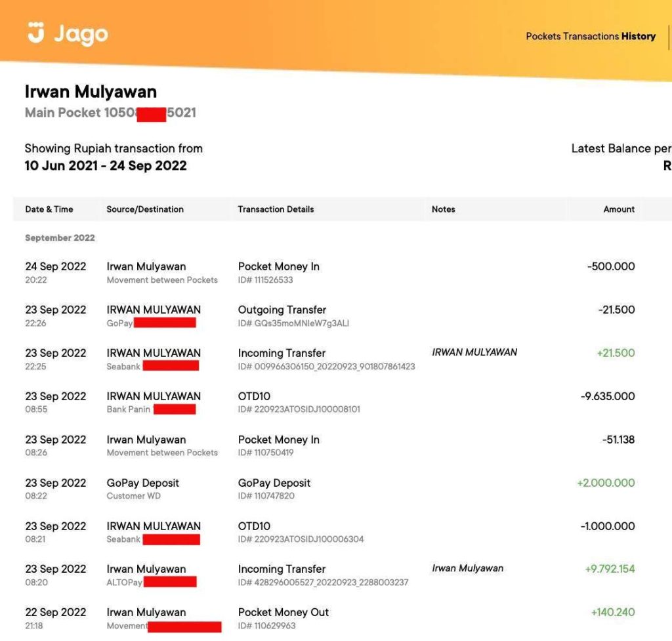672x641 pixels.
Task: Click account holder name Irwan Mulyawan
Action: (x=90, y=92)
